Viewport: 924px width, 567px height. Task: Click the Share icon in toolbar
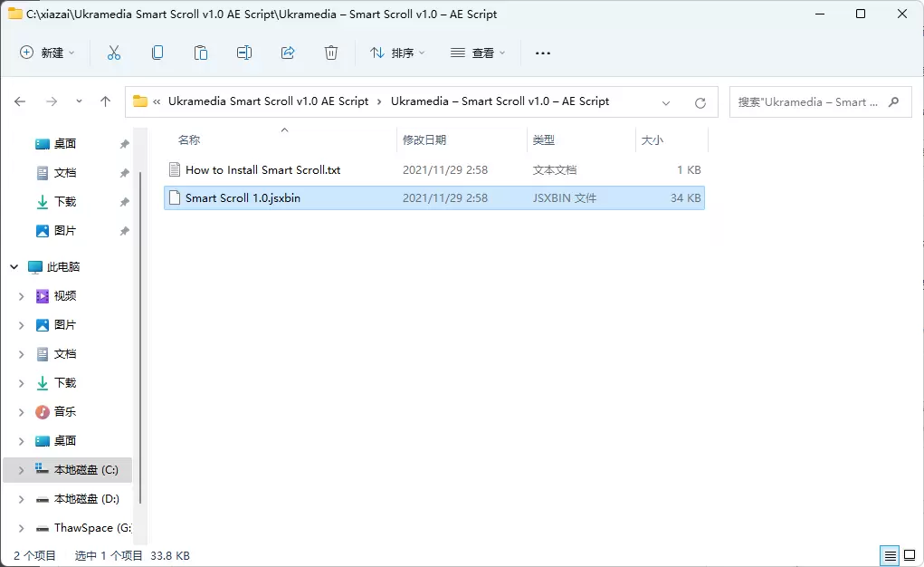point(288,53)
